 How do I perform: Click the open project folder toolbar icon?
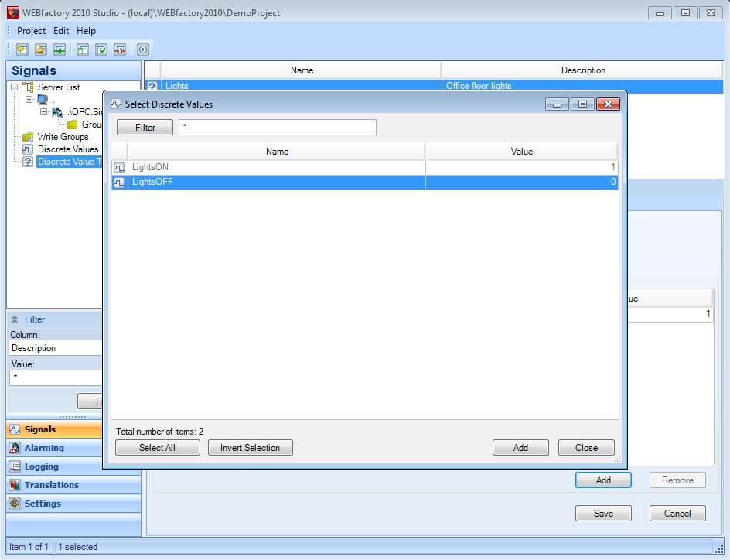[x=41, y=50]
